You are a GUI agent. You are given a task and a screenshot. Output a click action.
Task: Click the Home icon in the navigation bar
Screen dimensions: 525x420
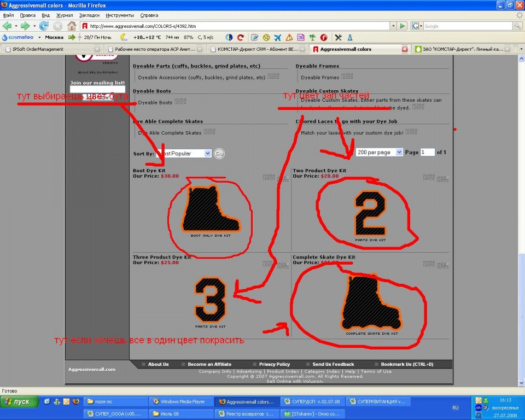pos(72,26)
